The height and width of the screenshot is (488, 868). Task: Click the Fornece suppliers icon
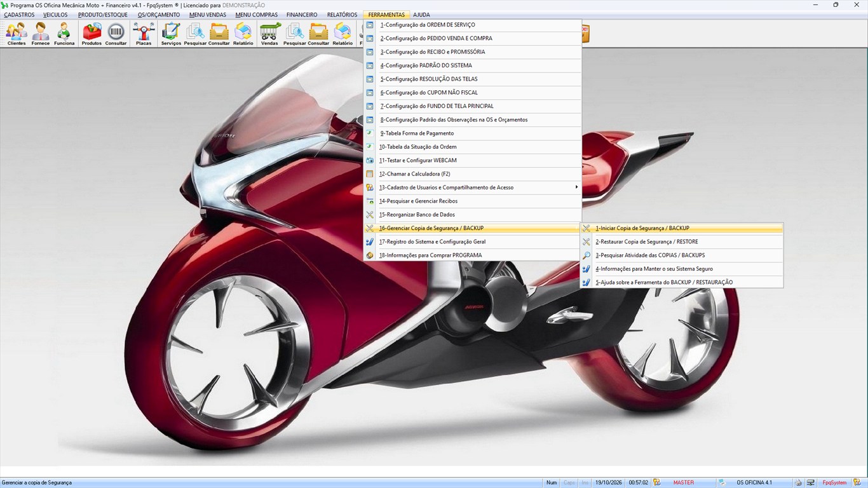tap(41, 34)
